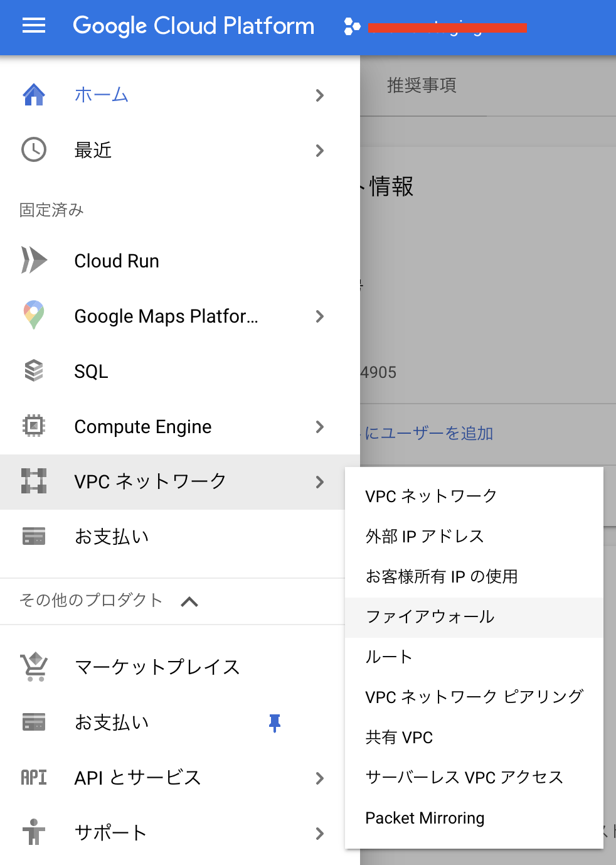Select 外部 IP アドレス in submenu
Screen dimensions: 616x865
point(474,536)
